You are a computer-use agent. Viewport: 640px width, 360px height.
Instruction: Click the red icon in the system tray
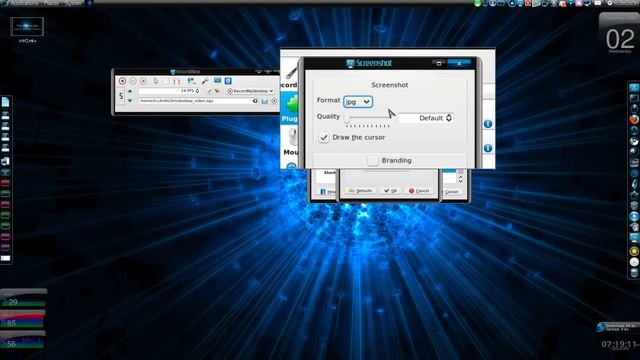[x=528, y=3]
